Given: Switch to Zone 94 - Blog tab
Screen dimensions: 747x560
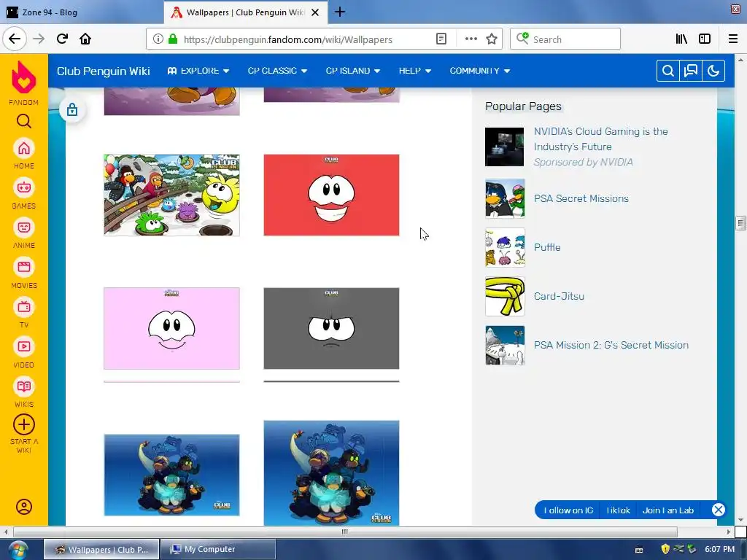Looking at the screenshot, I should 82,12.
